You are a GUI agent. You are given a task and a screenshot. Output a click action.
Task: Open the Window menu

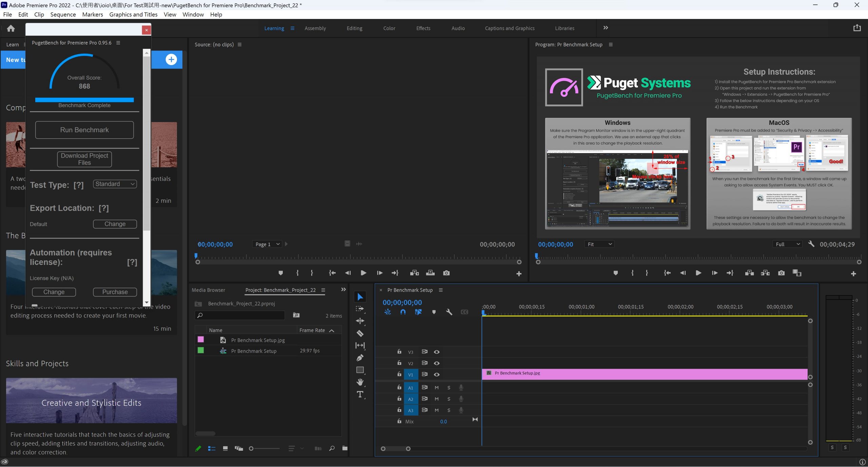click(193, 14)
